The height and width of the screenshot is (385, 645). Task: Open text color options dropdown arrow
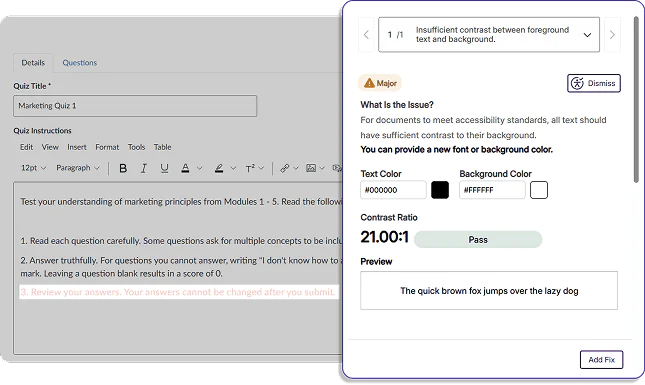[200, 168]
